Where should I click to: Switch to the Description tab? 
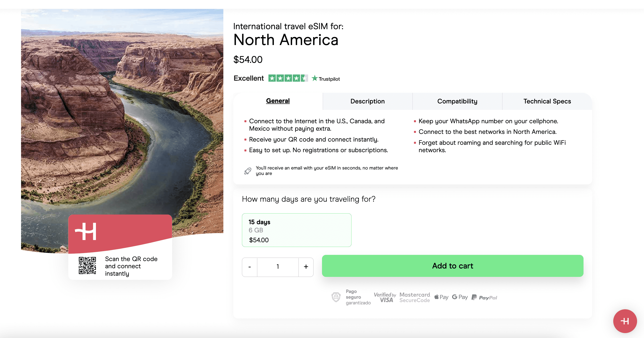(367, 101)
